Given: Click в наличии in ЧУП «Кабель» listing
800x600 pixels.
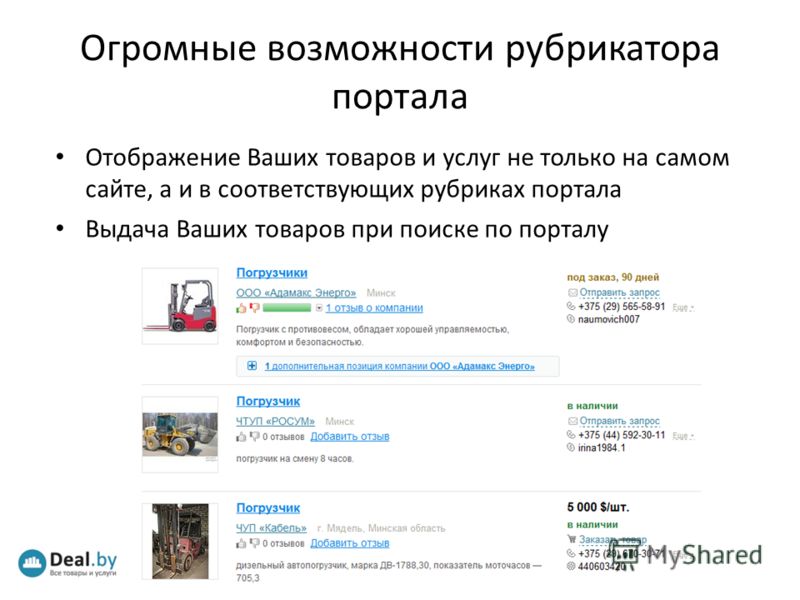Looking at the screenshot, I should (x=593, y=524).
